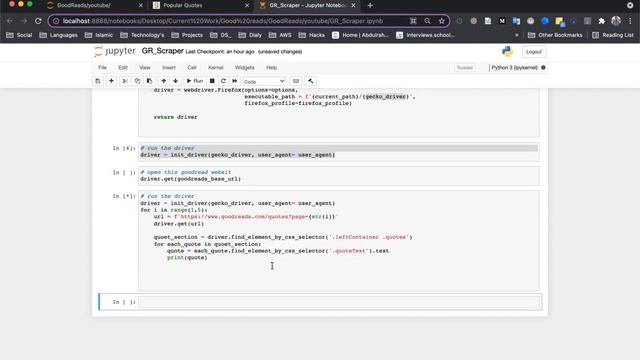The width and height of the screenshot is (640, 360).
Task: Open the Insert menu
Action: coord(169,67)
